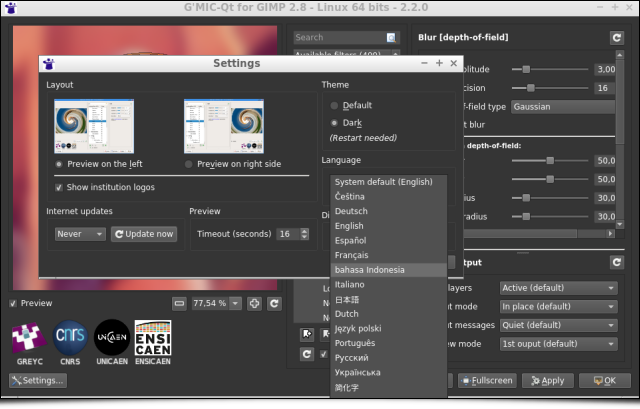Select Italiano from language list
640x409 pixels.
(x=389, y=285)
